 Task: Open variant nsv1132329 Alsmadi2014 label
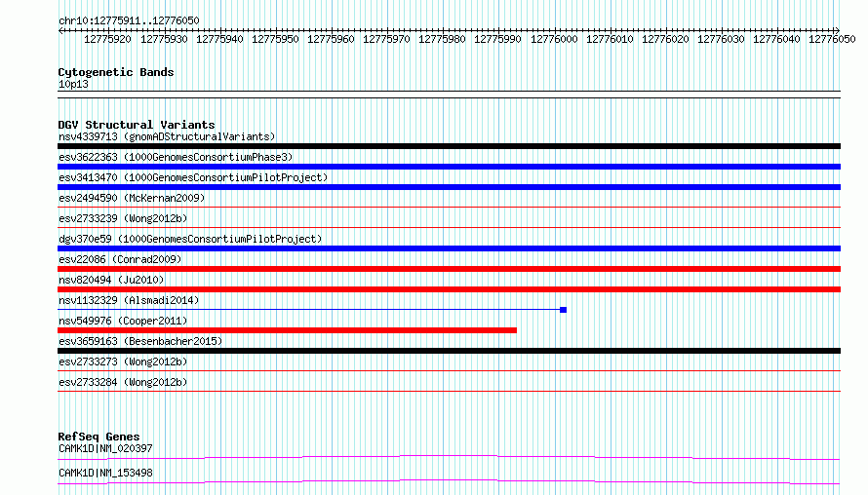[x=129, y=300]
